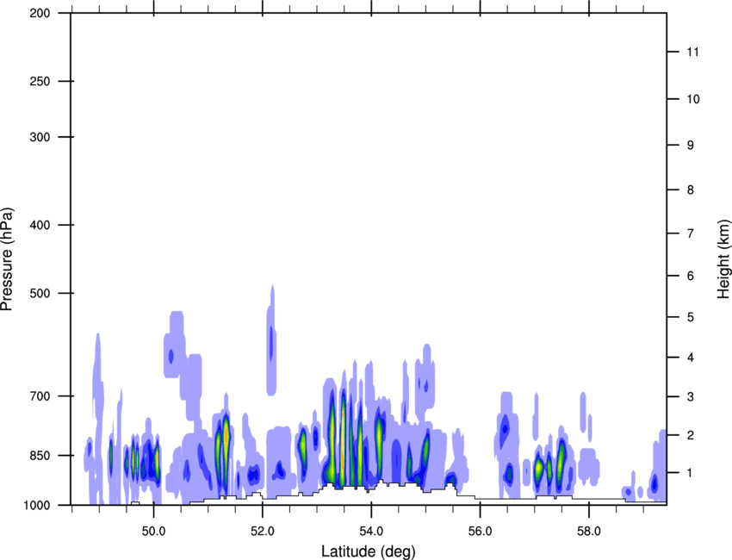Click pressure tick label 700
Screen dimensions: 732x560
[40, 396]
